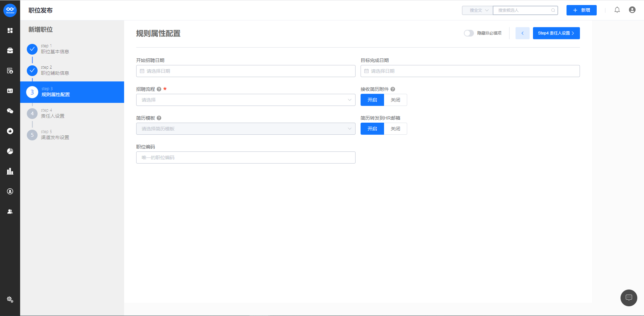Open the WeChat icon in sidebar
Screen dimensions: 644x316
pos(10,111)
